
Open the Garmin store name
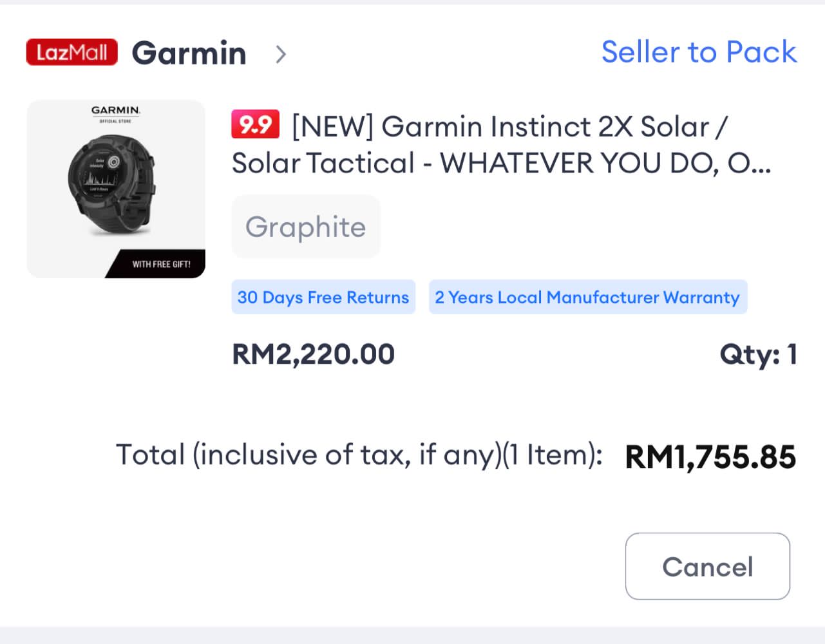pyautogui.click(x=189, y=53)
